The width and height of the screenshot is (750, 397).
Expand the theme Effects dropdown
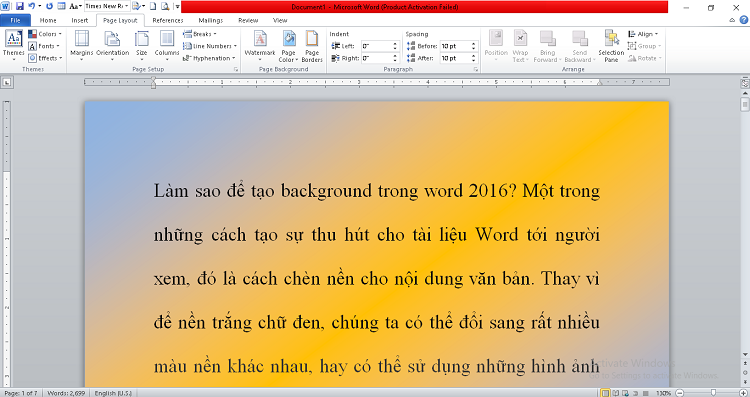[45, 58]
